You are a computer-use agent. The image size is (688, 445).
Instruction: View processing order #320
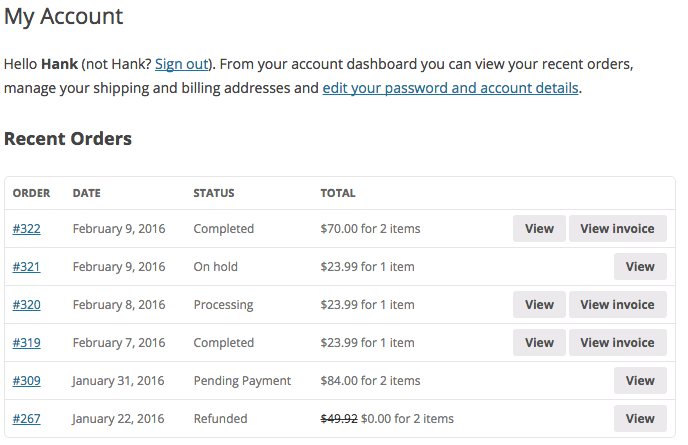539,305
